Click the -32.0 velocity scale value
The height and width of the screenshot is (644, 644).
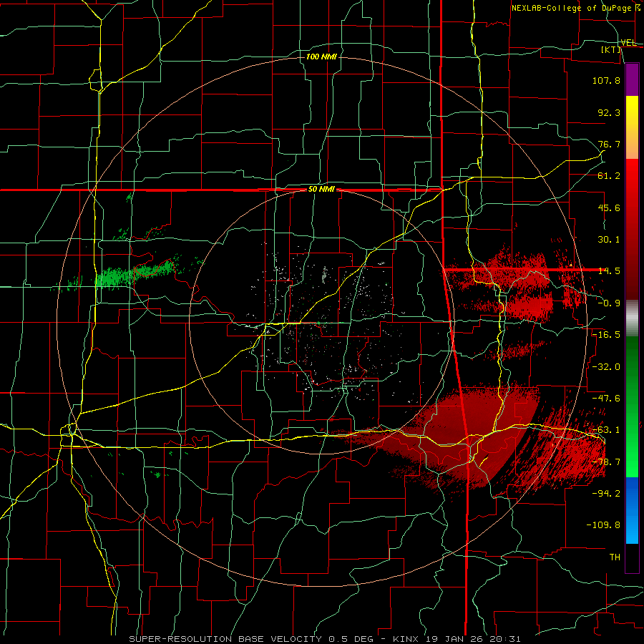pyautogui.click(x=606, y=366)
